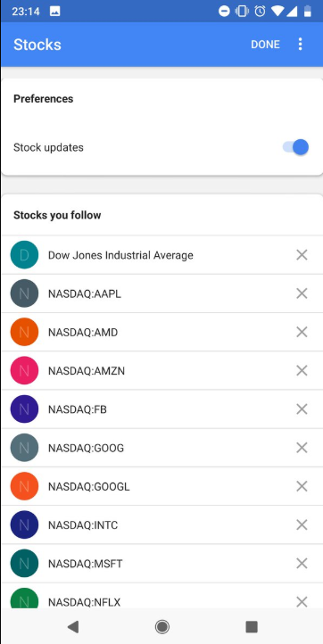Tap the DONE button
Image resolution: width=323 pixels, height=644 pixels.
(266, 45)
